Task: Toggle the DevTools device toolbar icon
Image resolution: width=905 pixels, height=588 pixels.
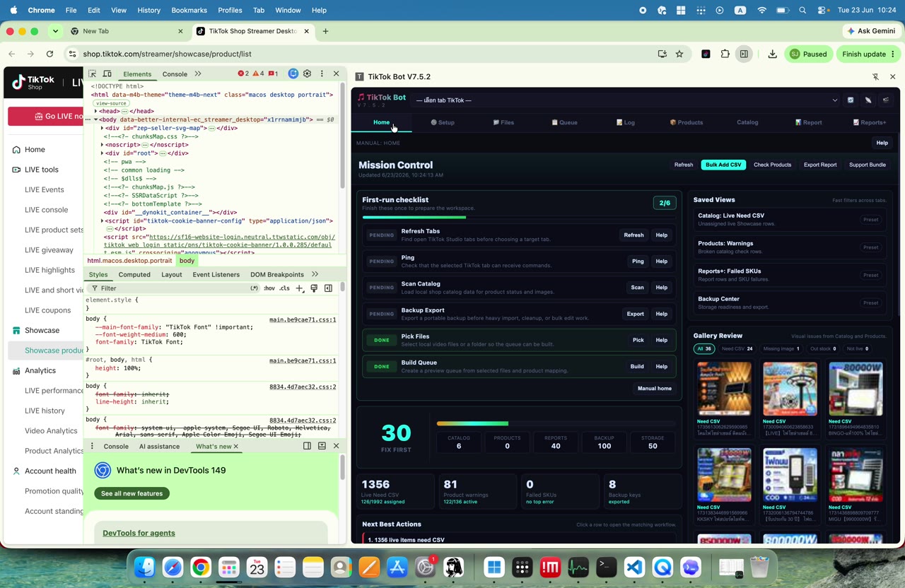Action: point(107,73)
